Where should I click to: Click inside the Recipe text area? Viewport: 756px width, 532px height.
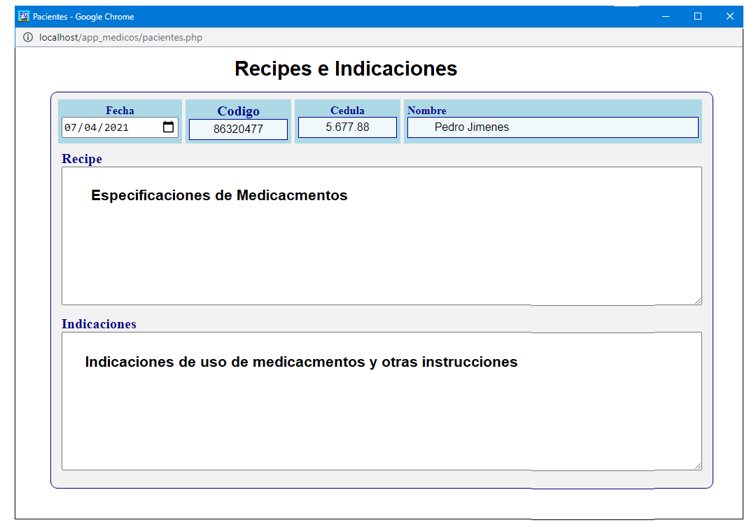381,245
